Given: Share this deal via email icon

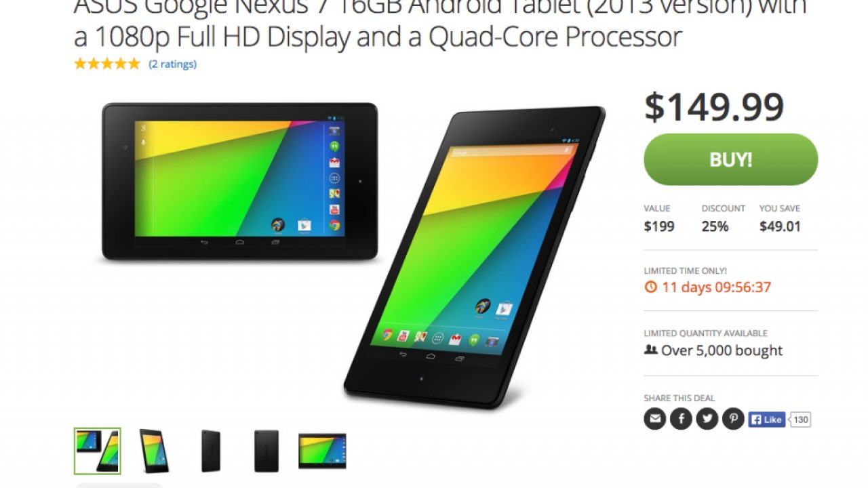Looking at the screenshot, I should (654, 419).
